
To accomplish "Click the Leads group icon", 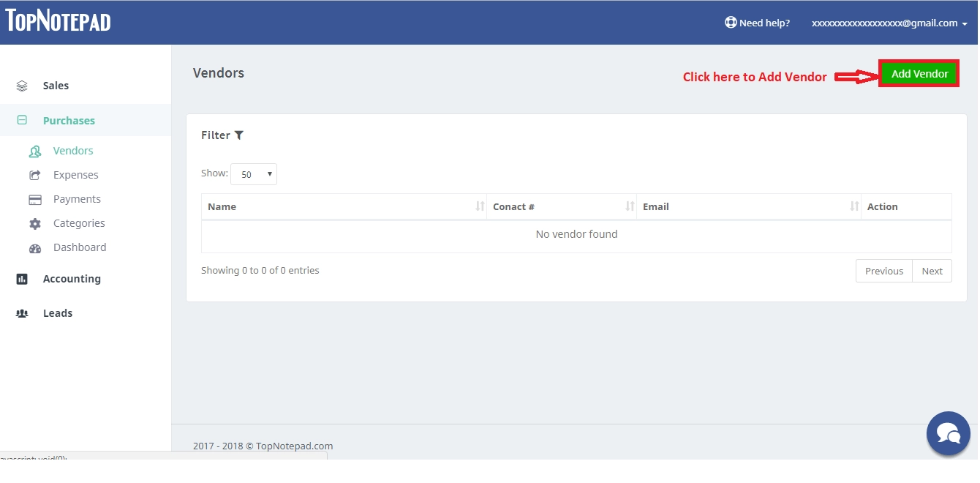I will [22, 313].
